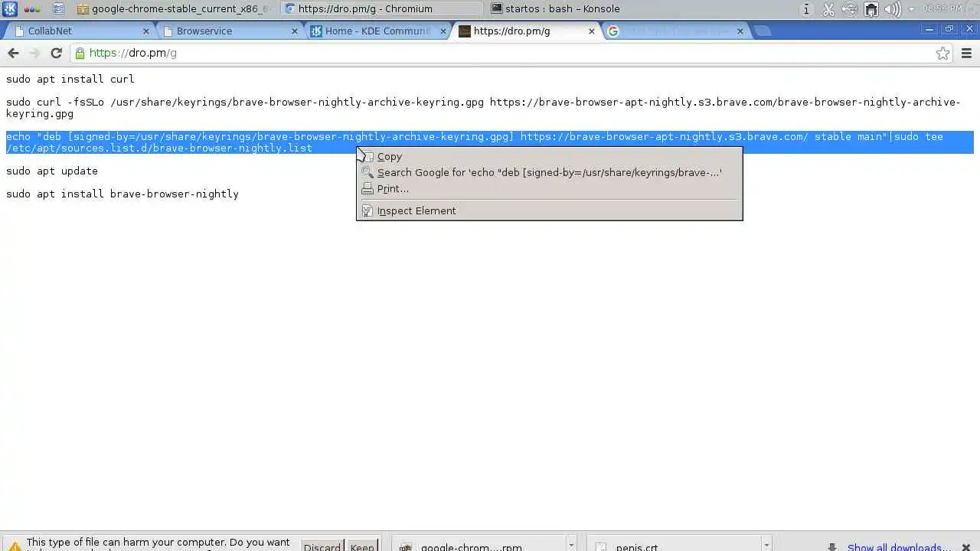Expand hidden system tray icons arrow
Screen dimensions: 980x551
[911, 9]
